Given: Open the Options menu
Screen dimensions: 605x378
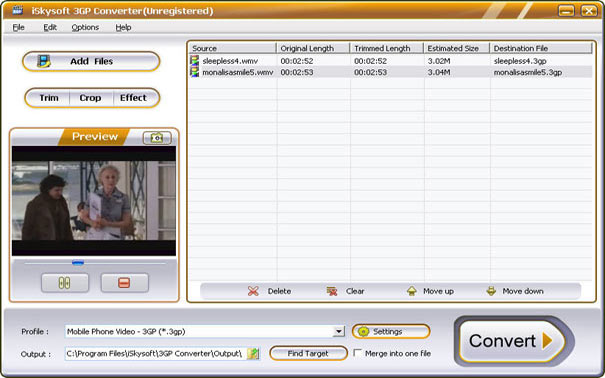Looking at the screenshot, I should [85, 27].
